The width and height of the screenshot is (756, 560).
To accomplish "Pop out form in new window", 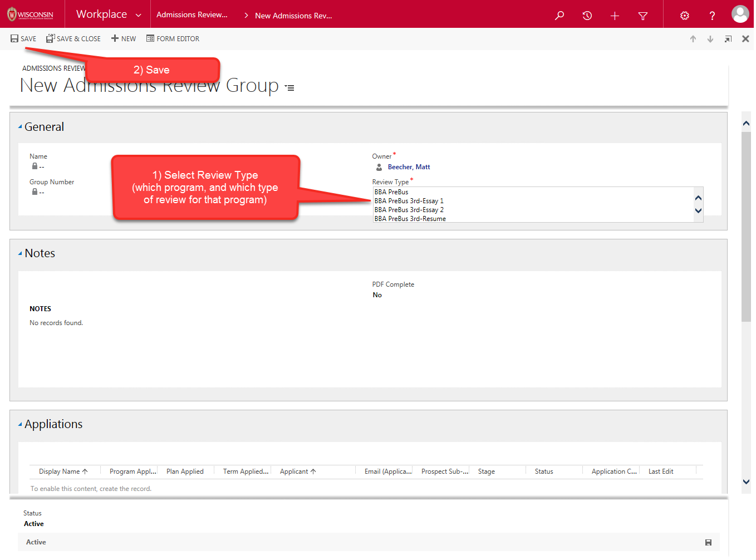I will coord(728,39).
